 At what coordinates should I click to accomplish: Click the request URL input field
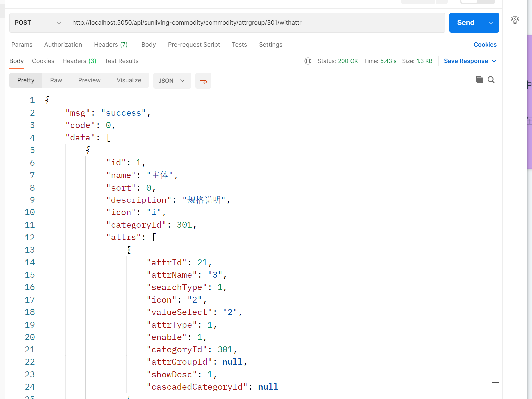point(256,23)
